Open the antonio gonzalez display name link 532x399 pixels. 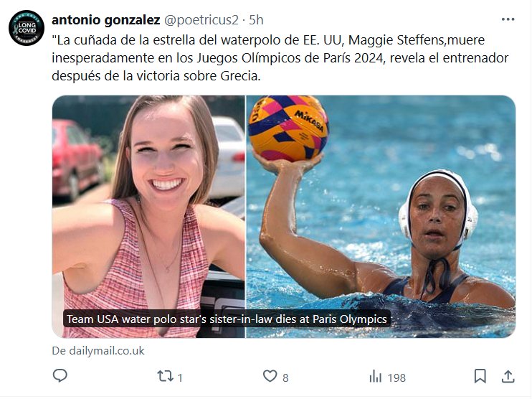click(105, 19)
